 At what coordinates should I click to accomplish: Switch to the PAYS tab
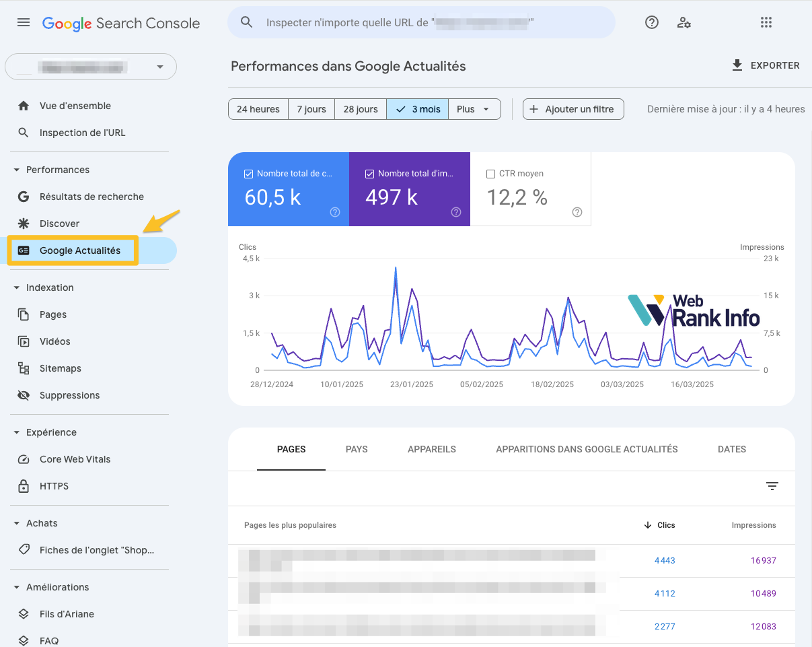pyautogui.click(x=357, y=449)
